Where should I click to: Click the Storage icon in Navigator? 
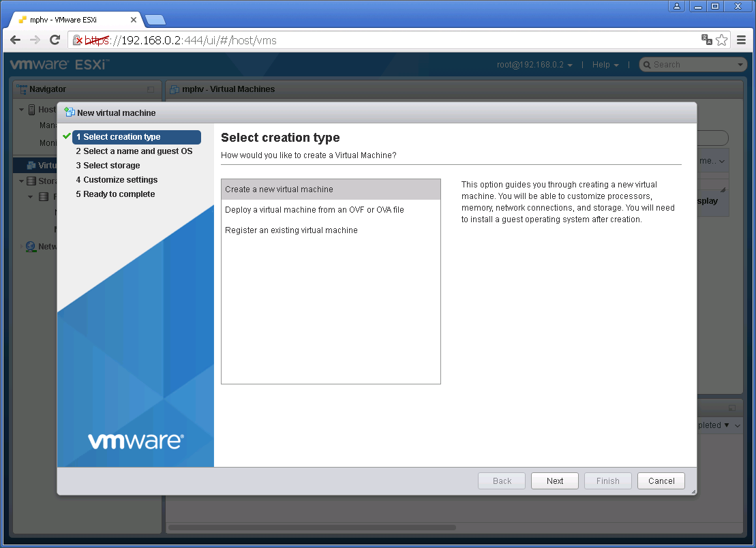[31, 181]
